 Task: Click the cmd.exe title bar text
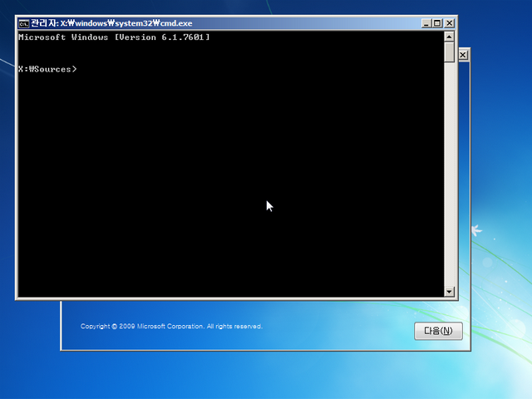(x=111, y=23)
